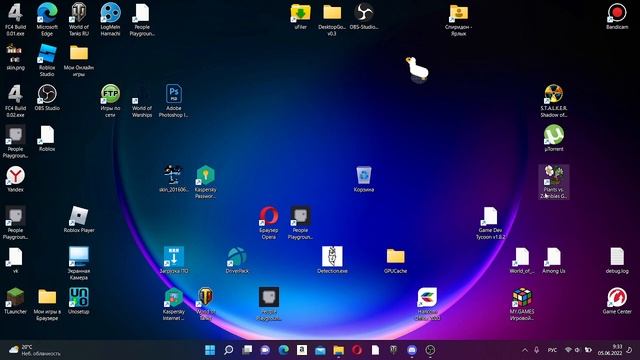Image resolution: width=640 pixels, height=360 pixels.
Task: Select the uFiler folder icon
Action: (x=300, y=16)
